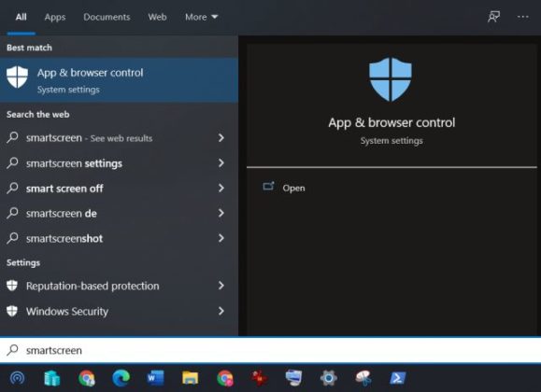This screenshot has height=392, width=541.
Task: Expand smartscreen See web results chevron
Action: (221, 138)
